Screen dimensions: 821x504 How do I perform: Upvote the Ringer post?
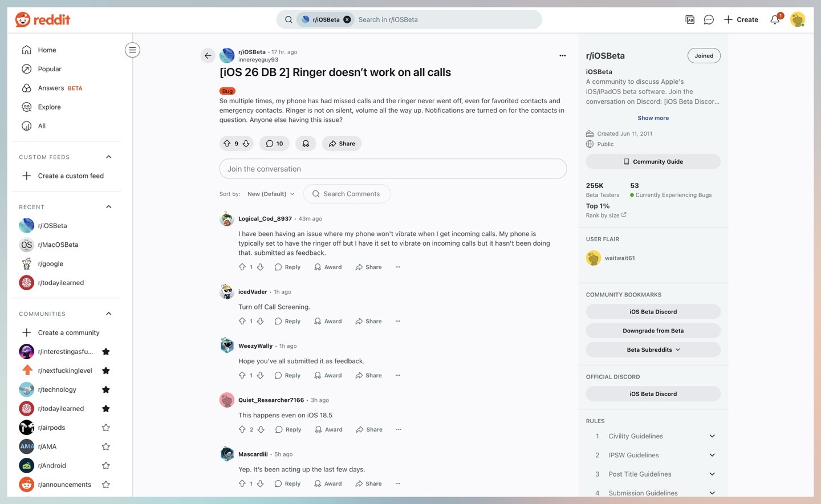[227, 144]
